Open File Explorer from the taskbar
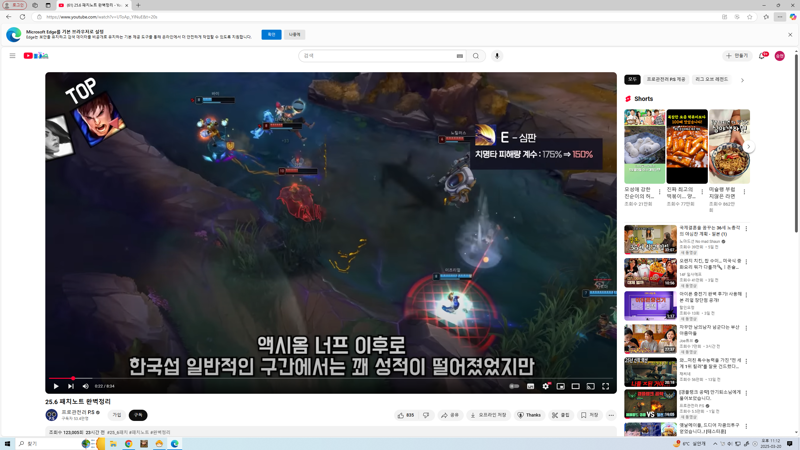Viewport: 800px width, 450px height. [113, 444]
